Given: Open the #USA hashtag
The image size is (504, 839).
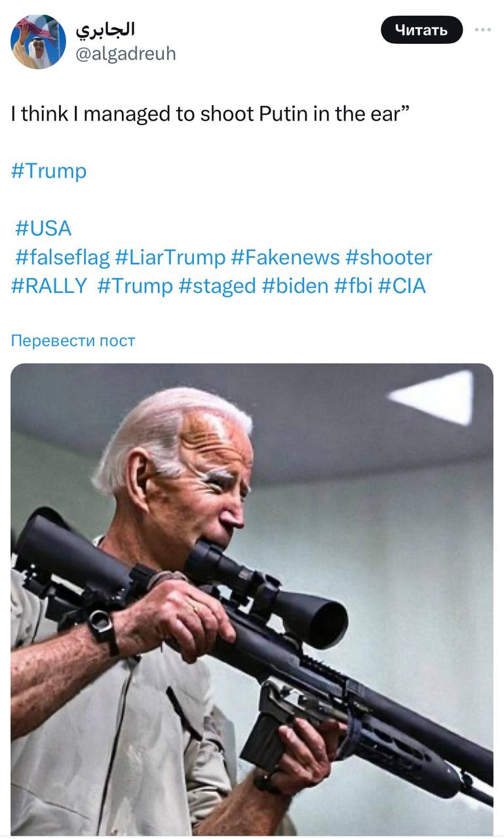Looking at the screenshot, I should pos(43,229).
